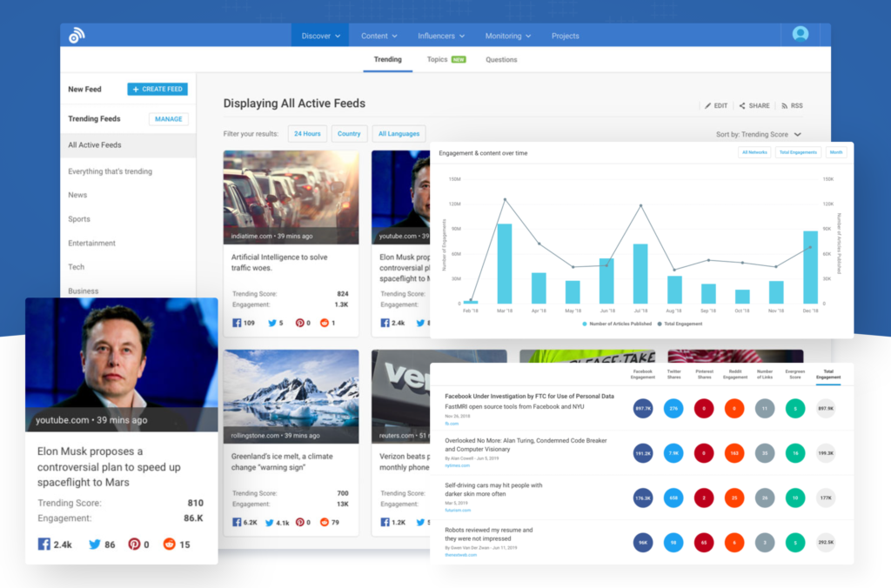Click the traffic jam article thumbnail

click(291, 197)
